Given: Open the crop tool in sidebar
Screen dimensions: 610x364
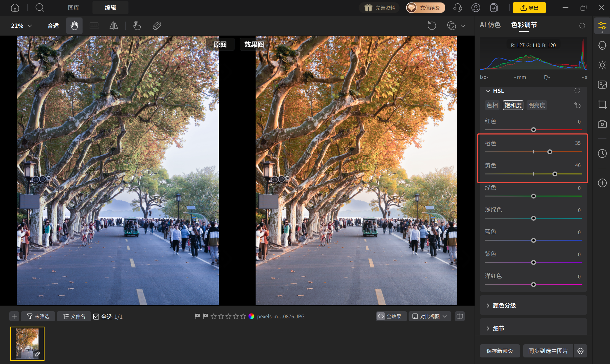Looking at the screenshot, I should pos(602,104).
